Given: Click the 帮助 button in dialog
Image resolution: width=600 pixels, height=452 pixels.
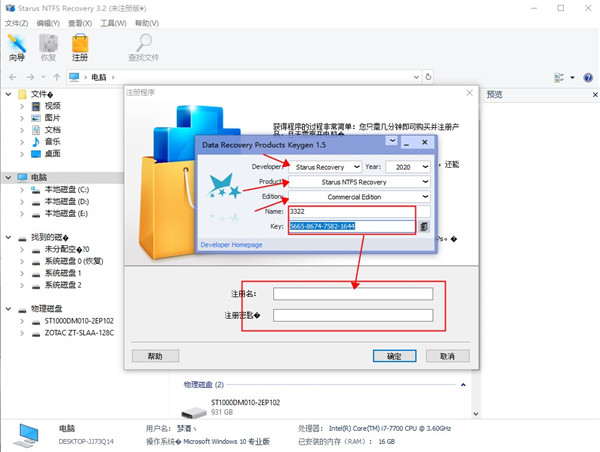Looking at the screenshot, I should (155, 356).
